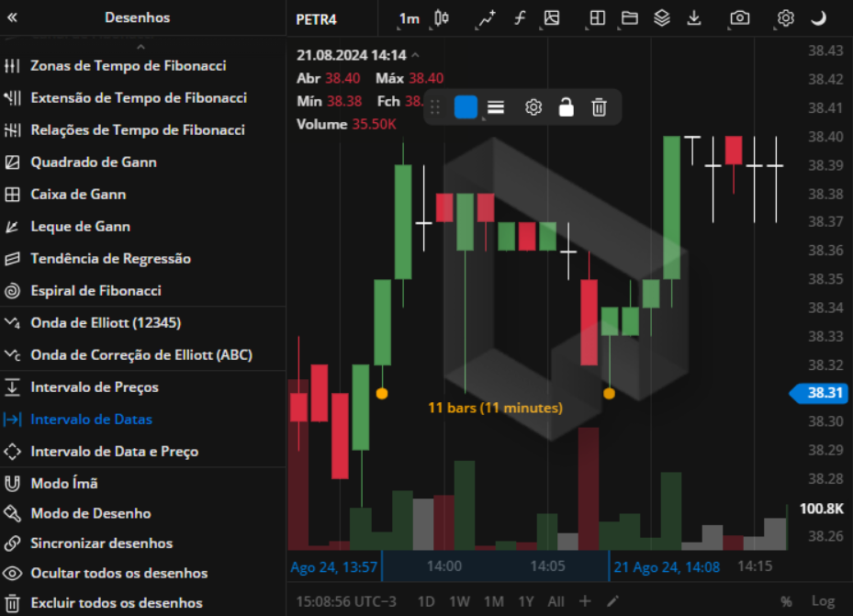Collapse the Desenhos panel with double-chevron
Viewport: 853px width, 616px height.
click(x=13, y=17)
